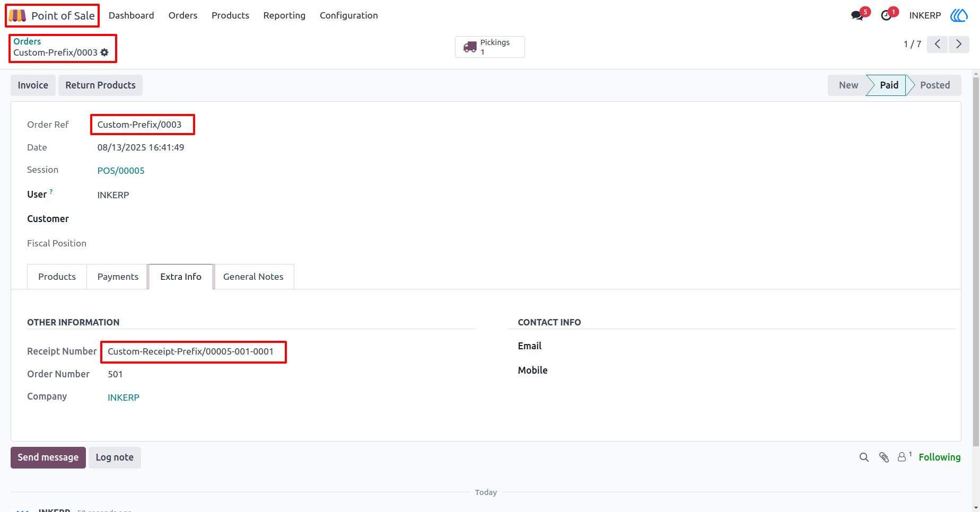Click the date value 08/13/2025 16:41:49

[x=141, y=147]
